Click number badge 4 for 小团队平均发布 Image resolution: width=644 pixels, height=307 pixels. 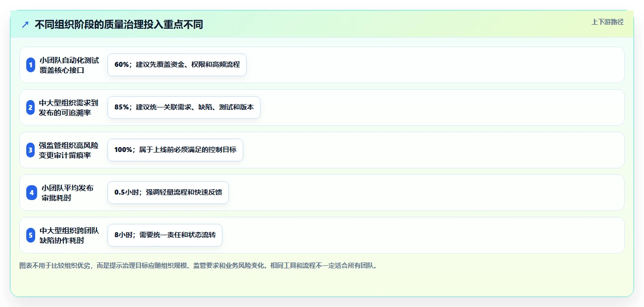(x=32, y=193)
